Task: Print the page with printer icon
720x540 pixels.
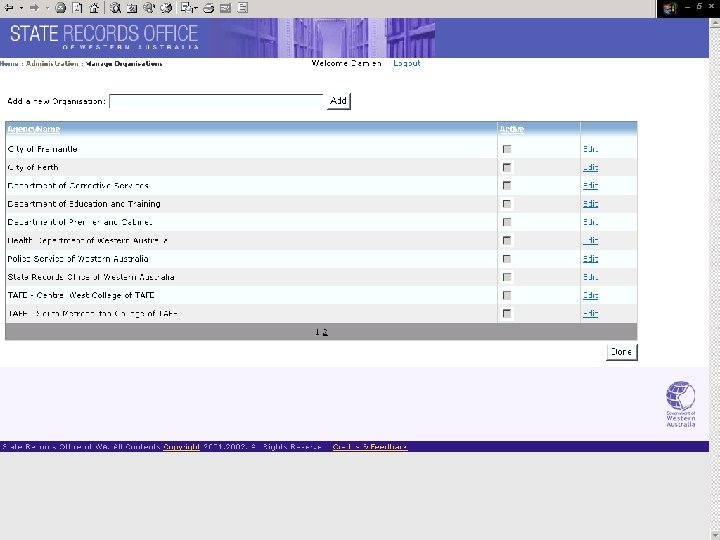Action: [x=208, y=8]
